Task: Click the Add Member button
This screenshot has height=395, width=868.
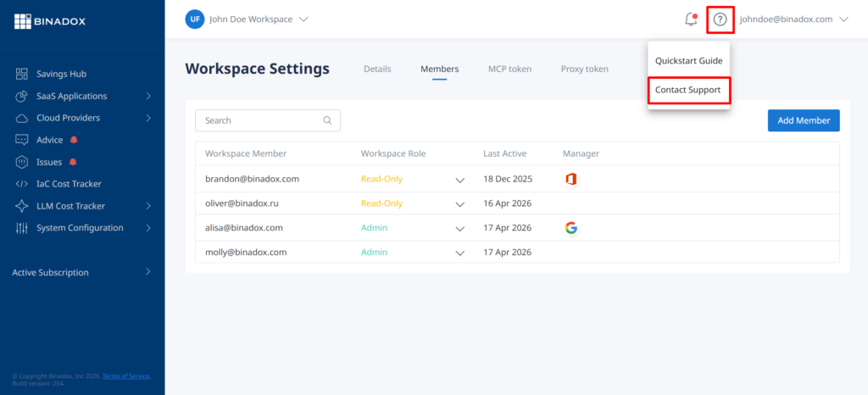Action: [804, 120]
